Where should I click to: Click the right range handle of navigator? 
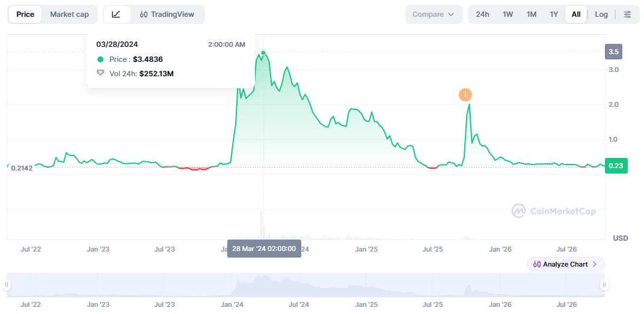[604, 285]
